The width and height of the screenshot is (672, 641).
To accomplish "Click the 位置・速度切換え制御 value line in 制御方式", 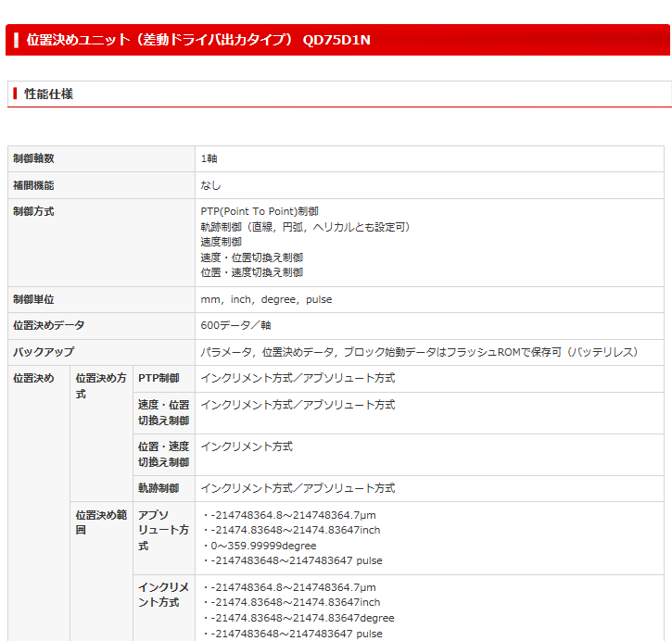I will [x=251, y=272].
